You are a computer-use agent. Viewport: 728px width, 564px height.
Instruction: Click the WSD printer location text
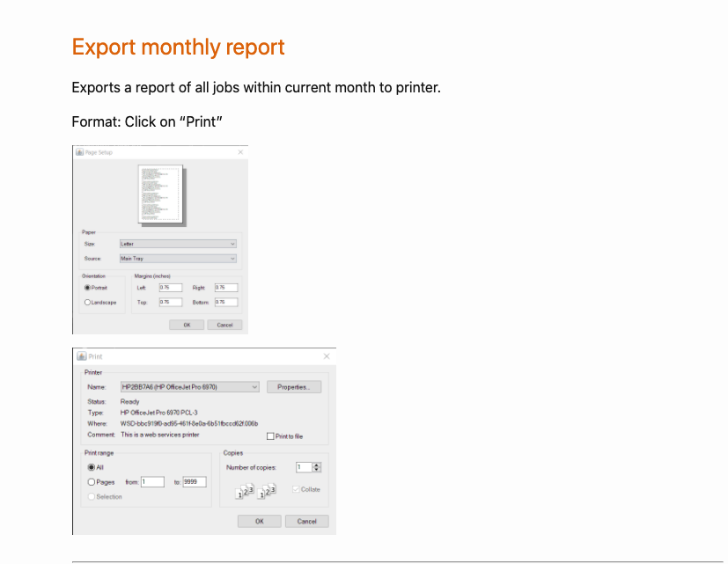(189, 424)
